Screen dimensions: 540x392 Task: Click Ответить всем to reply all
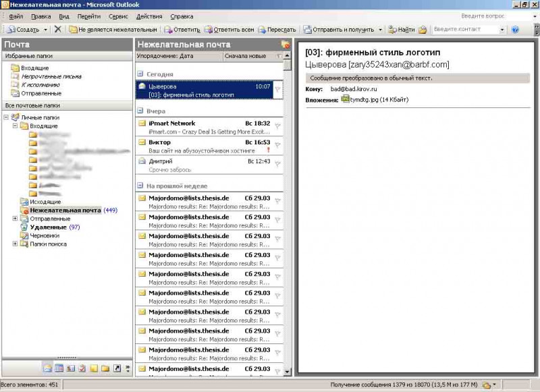pos(229,30)
